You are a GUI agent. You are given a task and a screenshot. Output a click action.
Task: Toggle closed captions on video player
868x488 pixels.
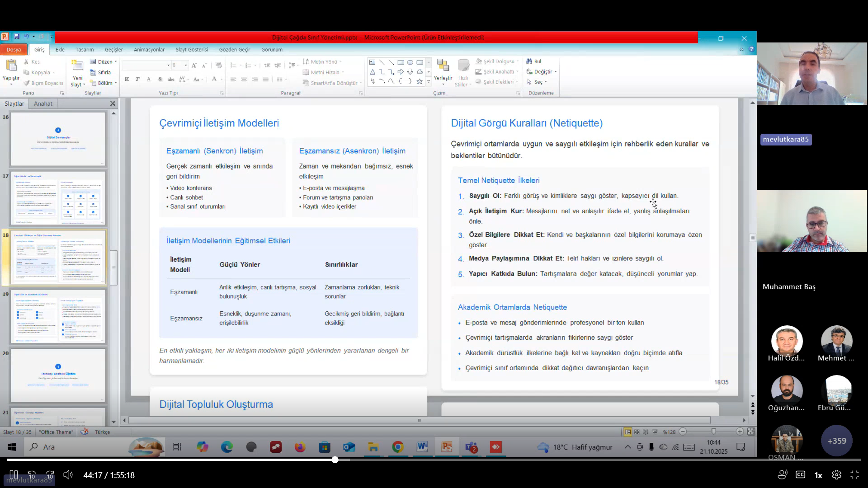(800, 475)
